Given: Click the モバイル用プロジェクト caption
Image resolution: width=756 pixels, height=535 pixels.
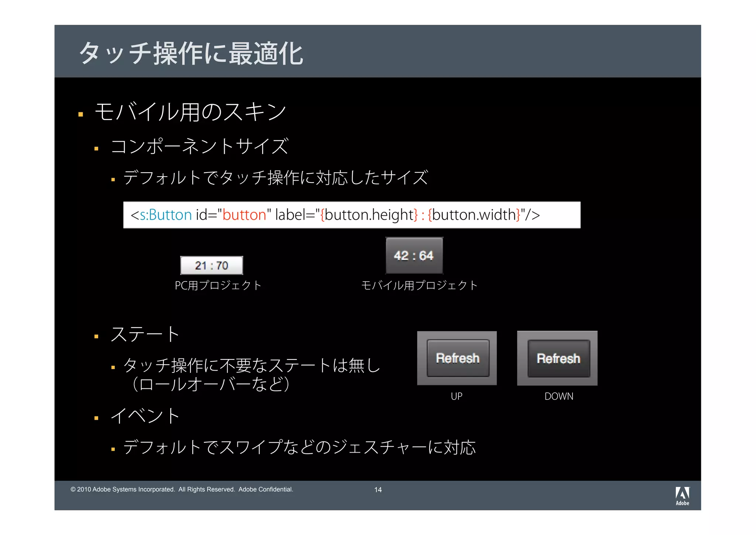Looking at the screenshot, I should (419, 285).
